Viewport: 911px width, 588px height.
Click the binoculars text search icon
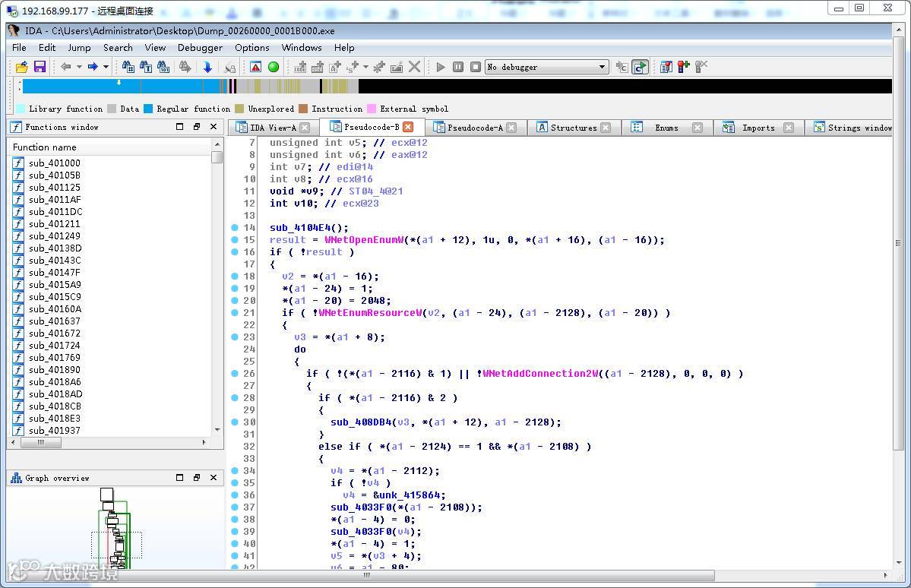[146, 67]
